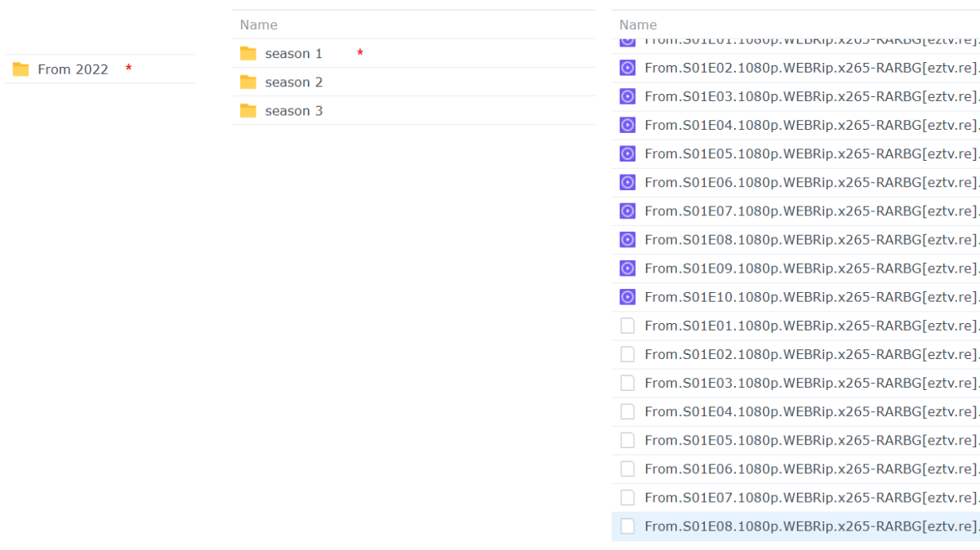Click purple video icon of From.S01E06 file
Screen dimensions: 980x550
pyautogui.click(x=627, y=182)
